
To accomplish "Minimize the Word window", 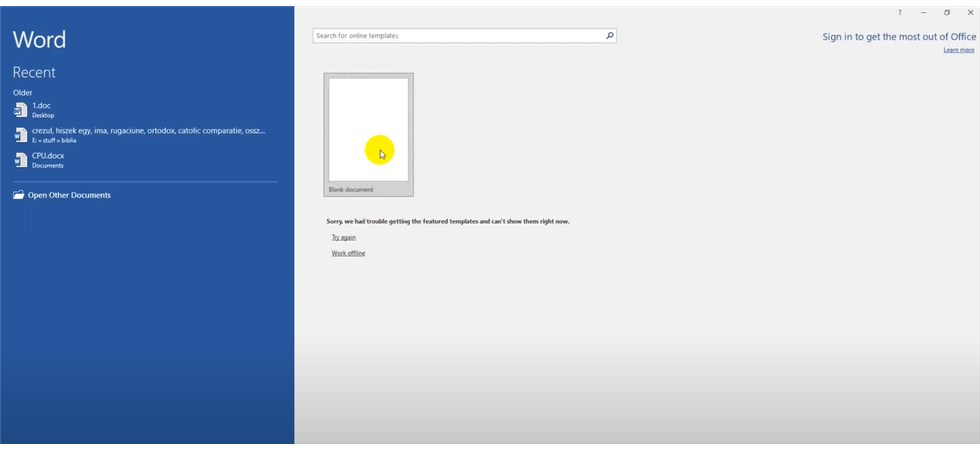I will coord(923,12).
